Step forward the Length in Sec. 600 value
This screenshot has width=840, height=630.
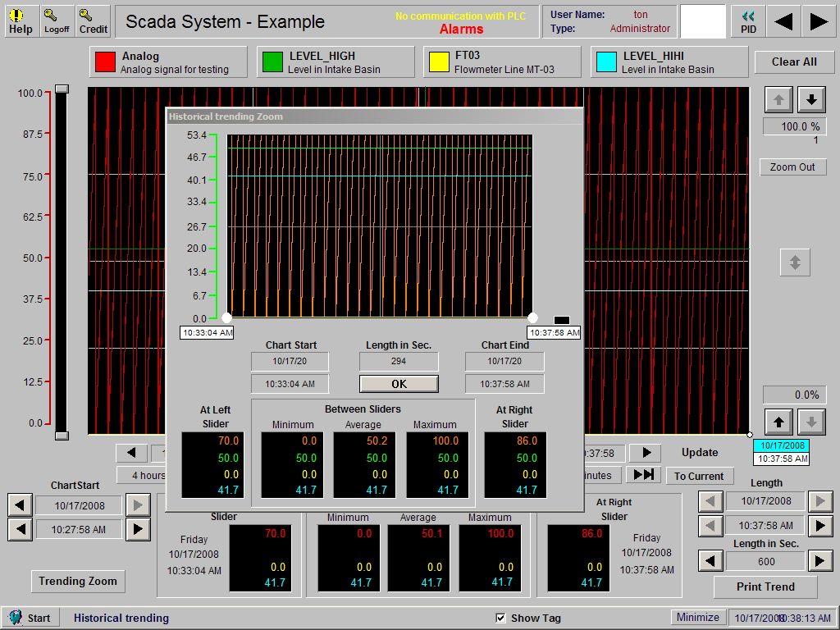click(x=820, y=561)
